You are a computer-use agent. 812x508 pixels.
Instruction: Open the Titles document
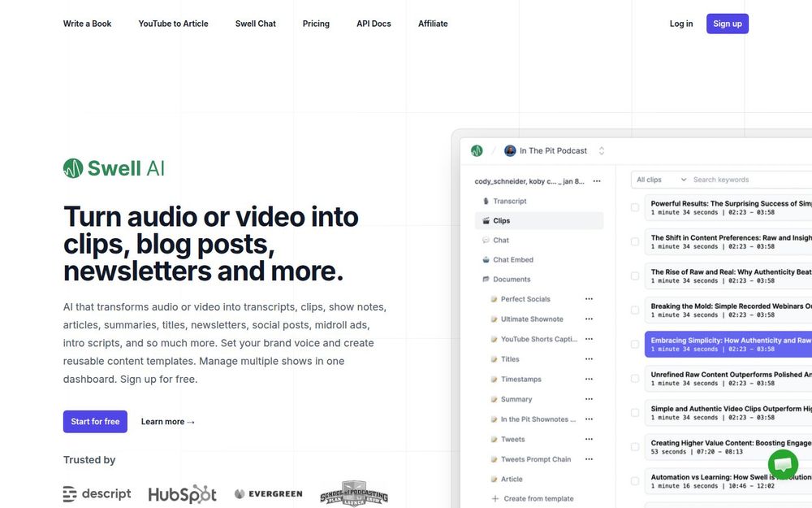pos(510,359)
